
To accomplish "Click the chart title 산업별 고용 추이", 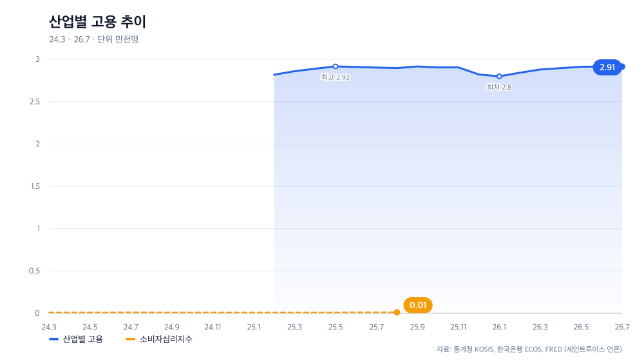I will [97, 21].
